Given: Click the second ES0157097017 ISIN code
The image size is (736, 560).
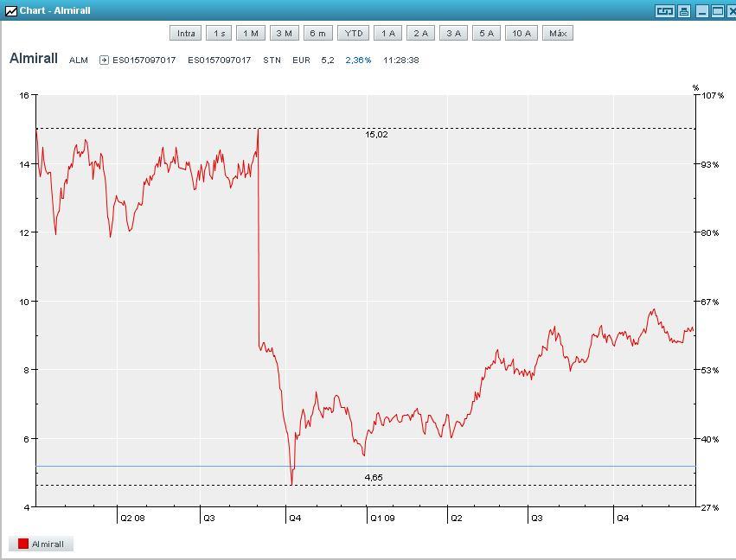Looking at the screenshot, I should [219, 60].
